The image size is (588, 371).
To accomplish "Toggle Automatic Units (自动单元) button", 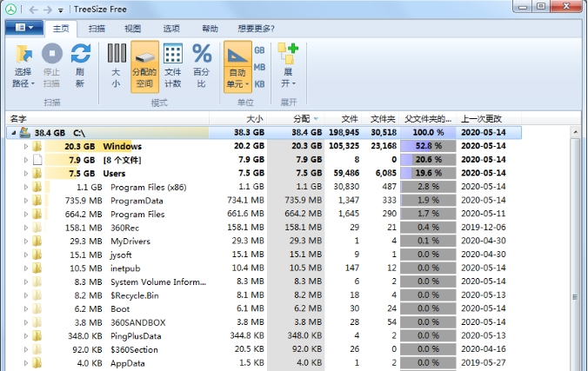I will (x=237, y=67).
